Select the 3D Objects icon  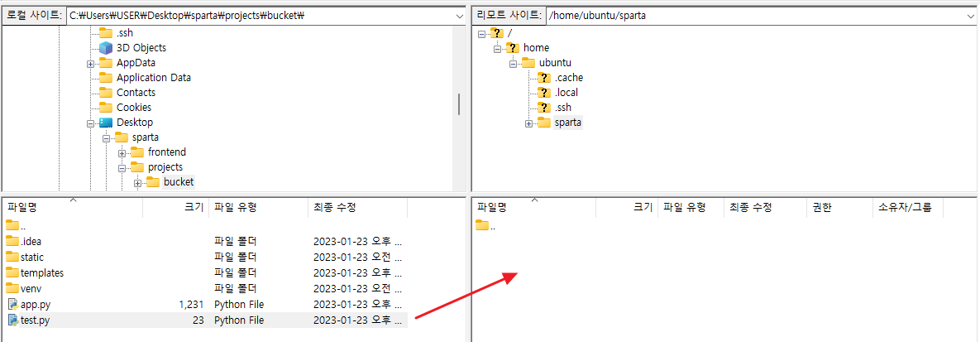(106, 47)
